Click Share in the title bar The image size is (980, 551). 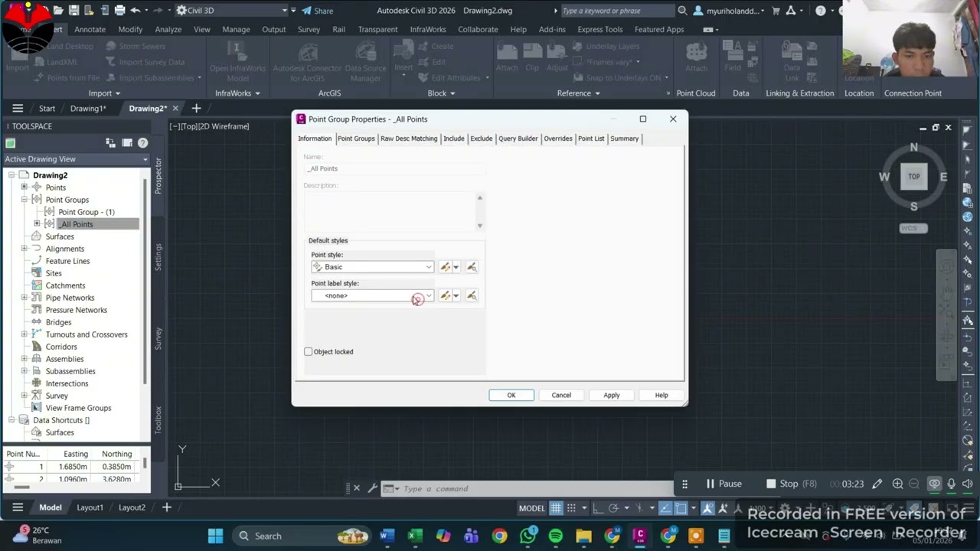pyautogui.click(x=317, y=11)
